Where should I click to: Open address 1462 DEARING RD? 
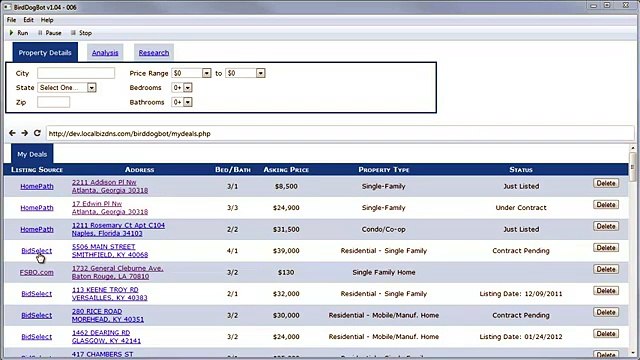[x=106, y=337]
